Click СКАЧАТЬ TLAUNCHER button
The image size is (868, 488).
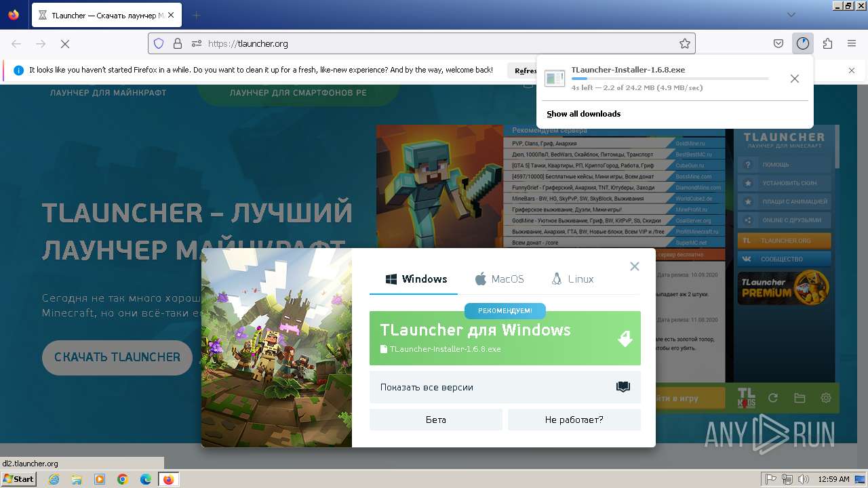(117, 357)
